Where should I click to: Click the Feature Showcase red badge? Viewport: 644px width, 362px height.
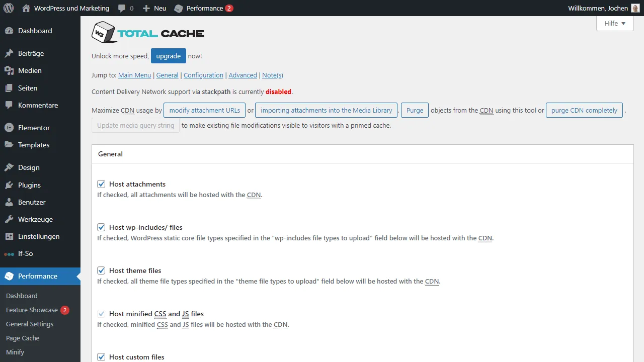click(x=65, y=310)
